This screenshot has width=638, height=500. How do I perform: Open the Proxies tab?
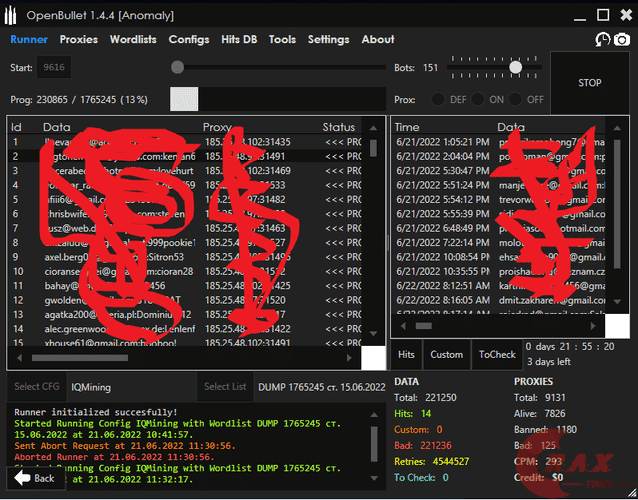(78, 40)
